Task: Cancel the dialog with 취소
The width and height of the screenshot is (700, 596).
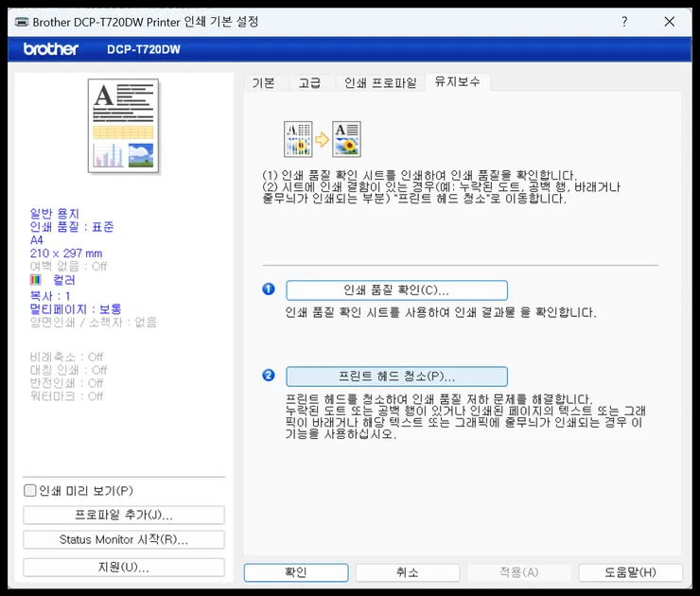Action: (x=408, y=572)
